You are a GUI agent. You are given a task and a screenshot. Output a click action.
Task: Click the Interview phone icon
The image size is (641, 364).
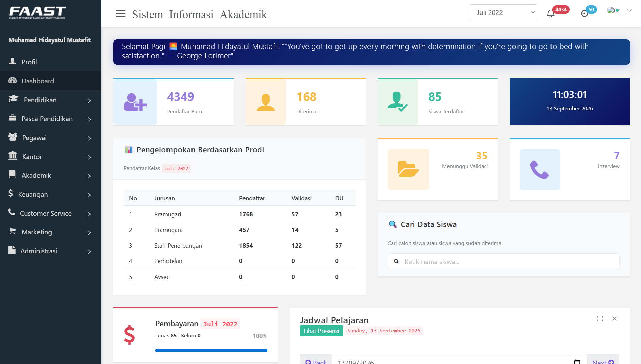(539, 170)
